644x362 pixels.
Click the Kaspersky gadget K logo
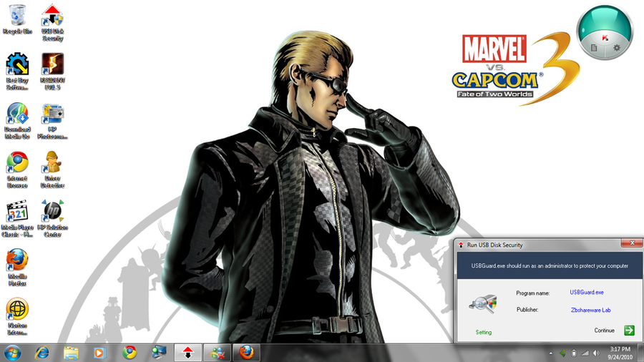pyautogui.click(x=605, y=38)
